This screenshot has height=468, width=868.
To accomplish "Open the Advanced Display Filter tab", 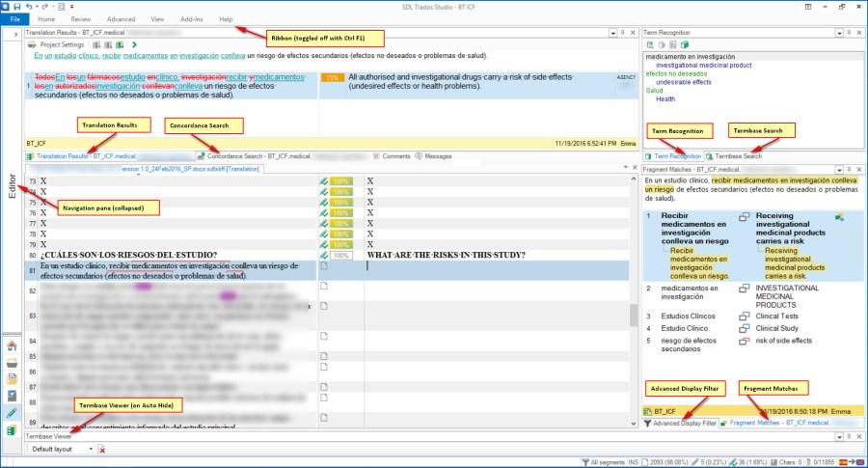I will (x=683, y=424).
